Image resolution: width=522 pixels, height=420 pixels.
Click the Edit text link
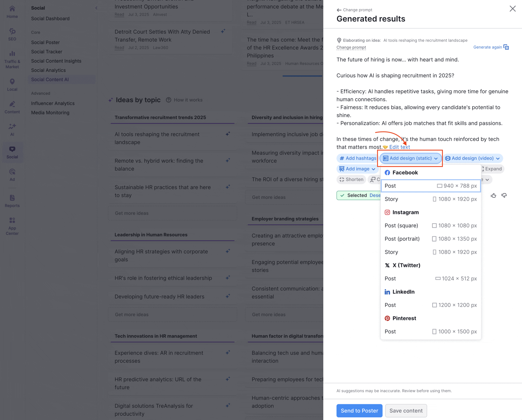point(399,147)
